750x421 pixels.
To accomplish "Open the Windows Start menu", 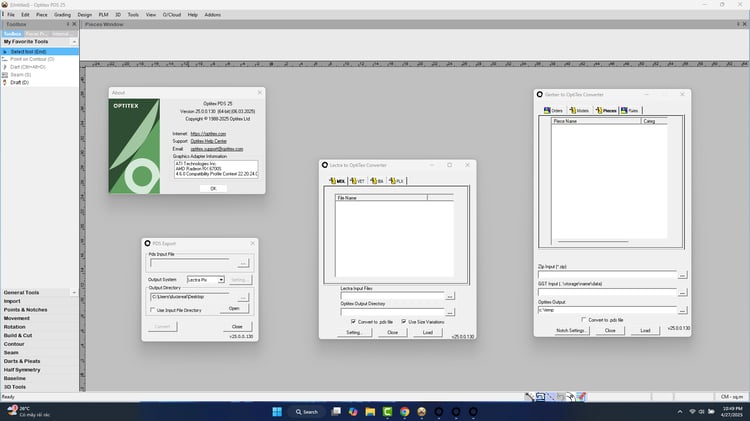I will point(277,411).
